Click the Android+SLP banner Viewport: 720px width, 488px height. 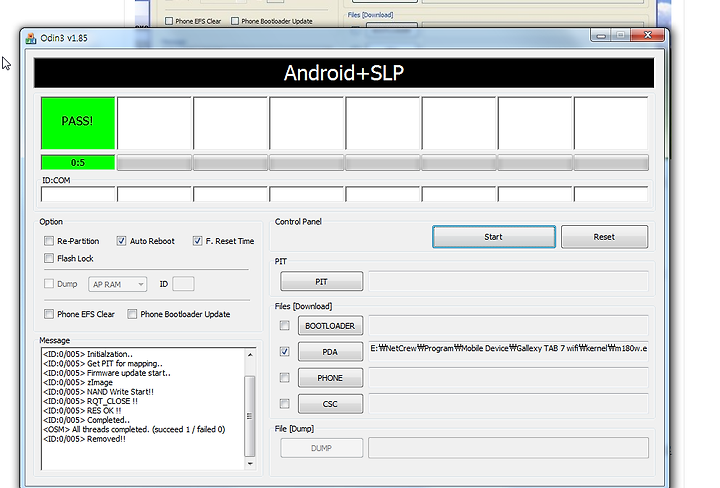click(x=344, y=73)
